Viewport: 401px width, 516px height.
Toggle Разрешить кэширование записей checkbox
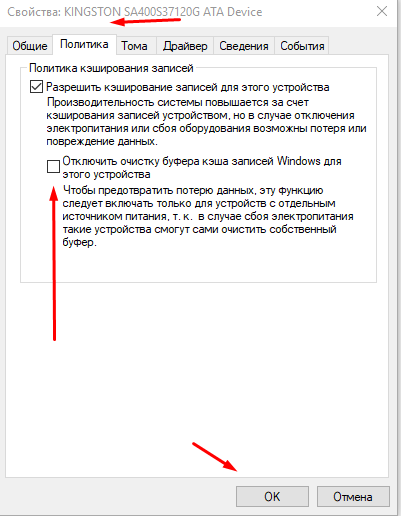pos(36,87)
